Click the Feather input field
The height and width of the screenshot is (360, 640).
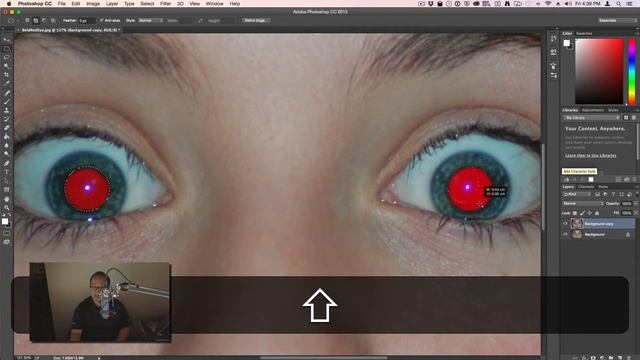pyautogui.click(x=87, y=20)
